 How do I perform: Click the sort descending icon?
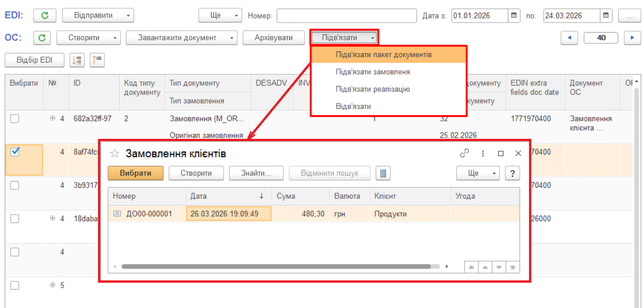(x=77, y=60)
